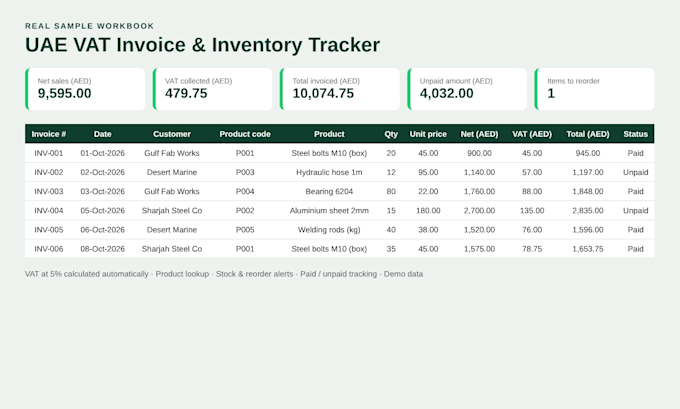Image resolution: width=680 pixels, height=409 pixels.
Task: Click the Hydraulic hose 1m product cell
Action: (329, 172)
